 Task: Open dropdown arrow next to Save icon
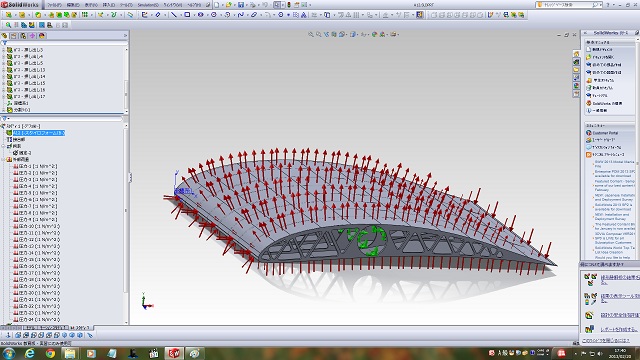pos(246,5)
